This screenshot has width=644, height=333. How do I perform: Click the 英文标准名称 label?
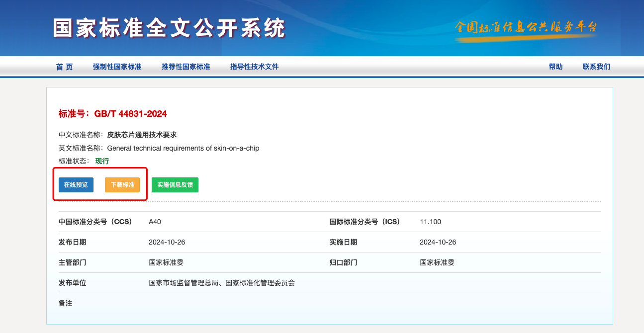click(x=80, y=148)
